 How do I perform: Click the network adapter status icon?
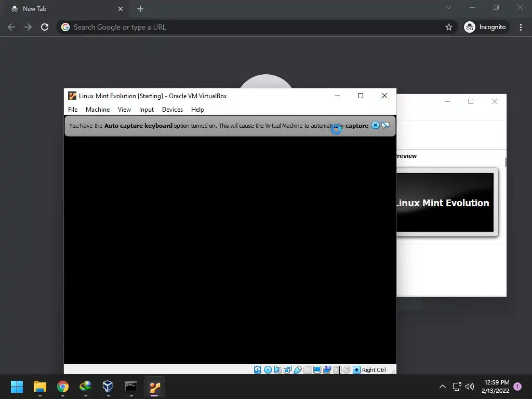[287, 370]
